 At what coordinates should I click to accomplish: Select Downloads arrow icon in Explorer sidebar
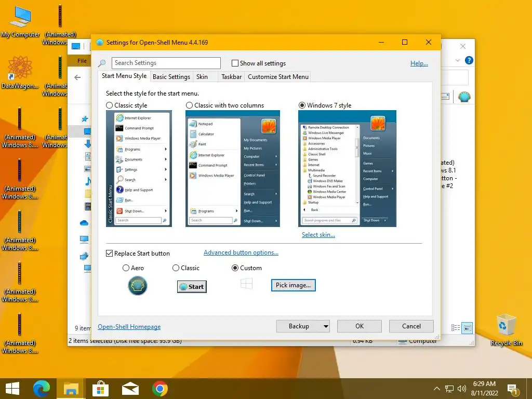[87, 143]
